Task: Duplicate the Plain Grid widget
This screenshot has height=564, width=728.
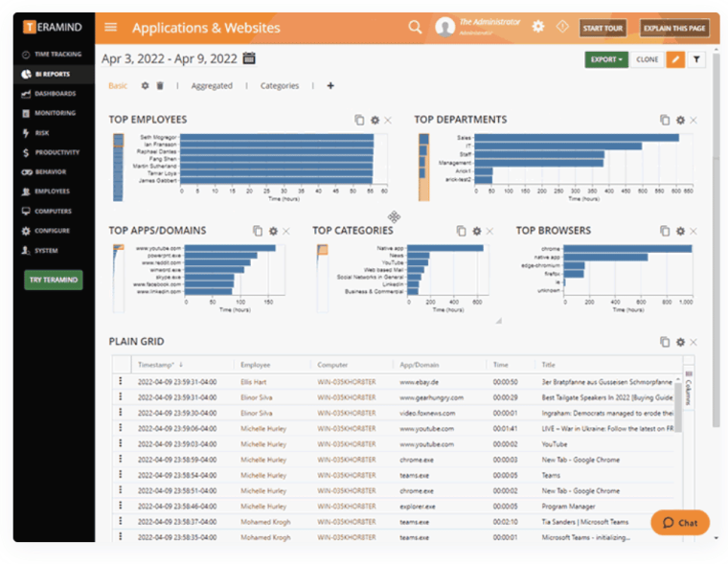Action: pos(665,342)
